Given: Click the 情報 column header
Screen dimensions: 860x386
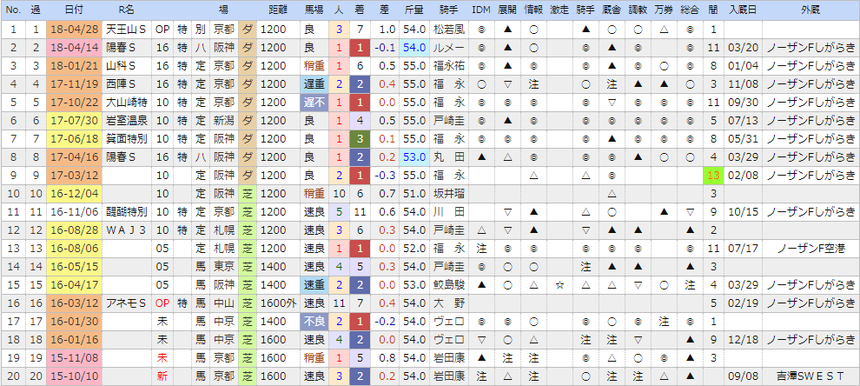Looking at the screenshot, I should coord(534,10).
